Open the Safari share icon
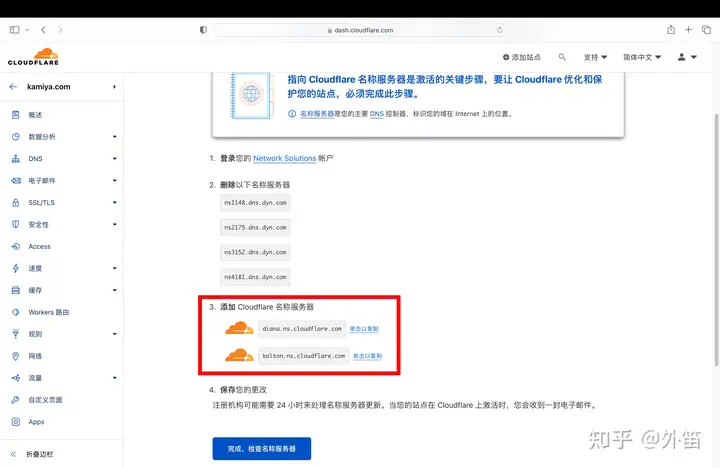720x468 pixels. 671,30
